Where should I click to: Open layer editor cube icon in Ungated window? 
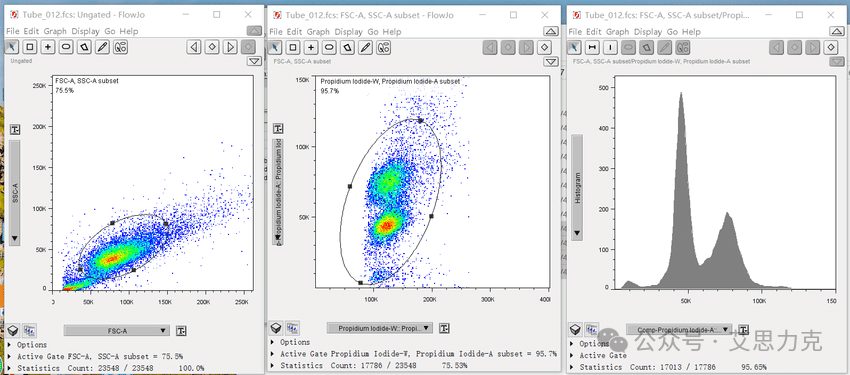click(x=12, y=330)
